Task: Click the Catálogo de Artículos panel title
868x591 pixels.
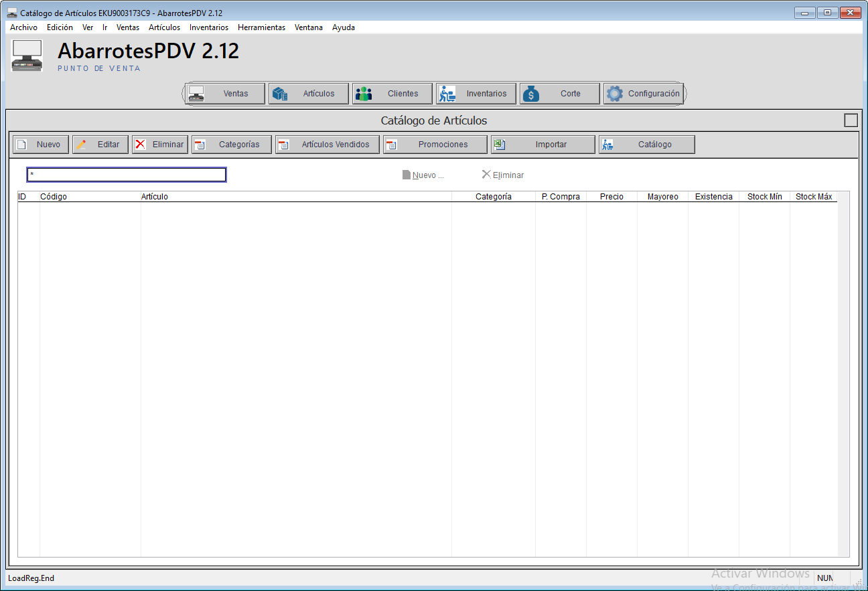Action: click(434, 120)
